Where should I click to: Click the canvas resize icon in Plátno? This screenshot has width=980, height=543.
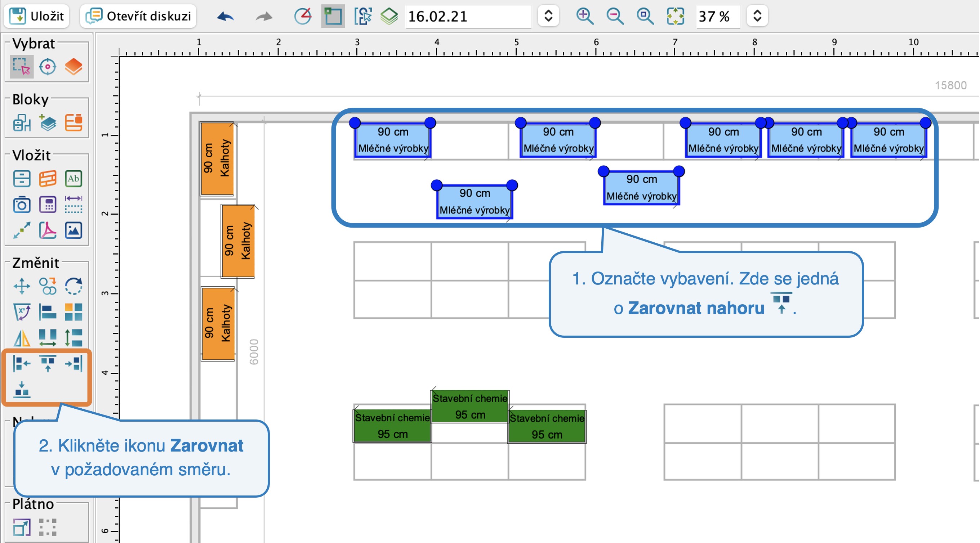tap(22, 527)
